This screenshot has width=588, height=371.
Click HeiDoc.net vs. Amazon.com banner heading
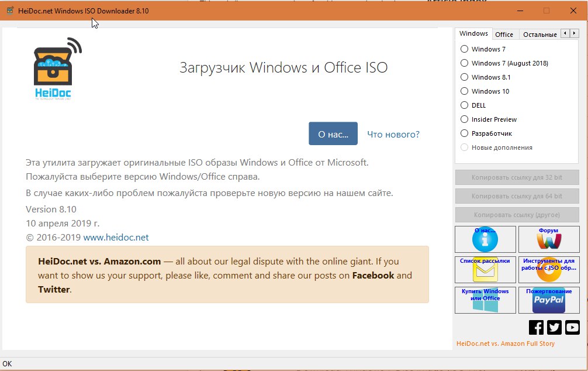pyautogui.click(x=99, y=262)
